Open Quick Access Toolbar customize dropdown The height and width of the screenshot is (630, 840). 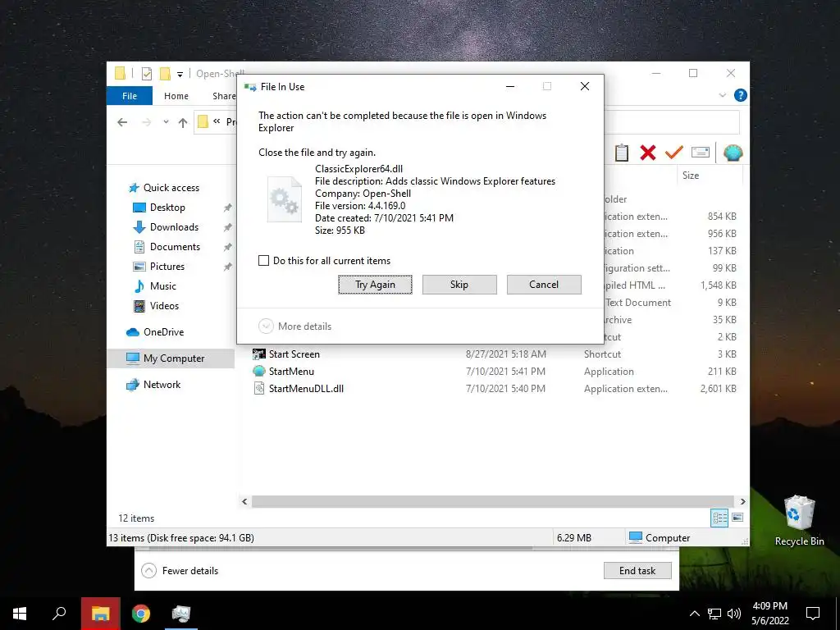coord(180,74)
